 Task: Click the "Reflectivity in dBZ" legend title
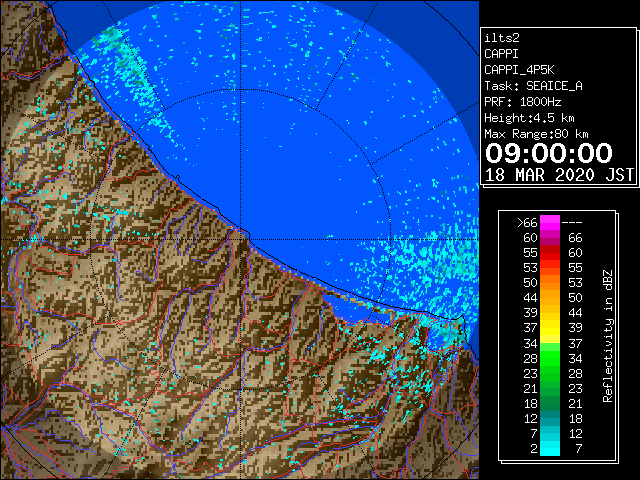tap(608, 336)
